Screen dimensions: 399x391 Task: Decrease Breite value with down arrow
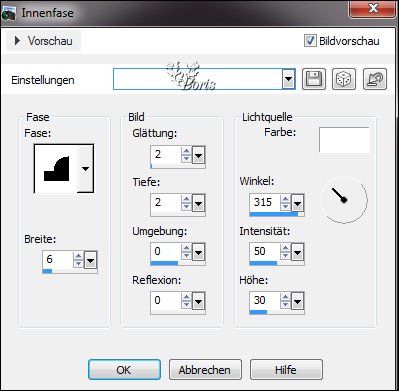click(x=78, y=263)
